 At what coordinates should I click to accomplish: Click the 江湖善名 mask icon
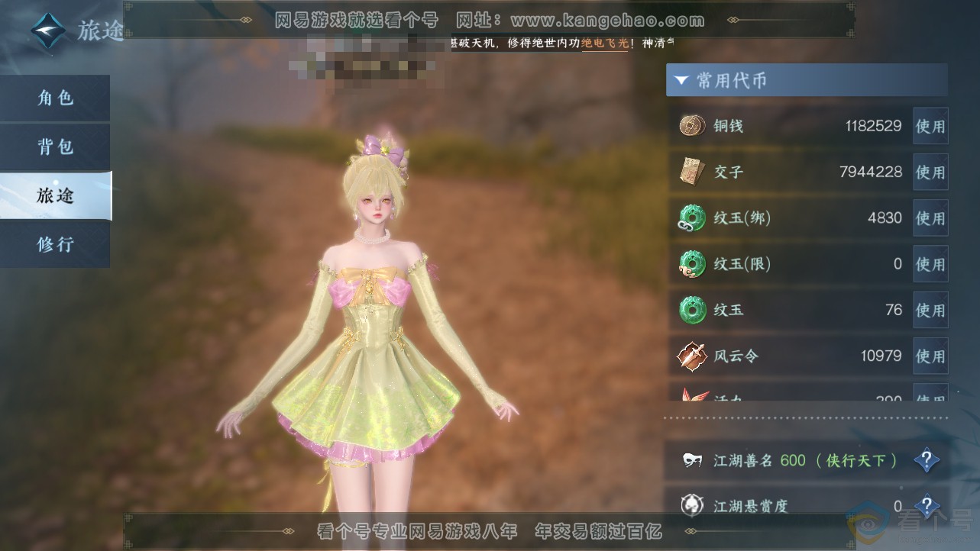[x=692, y=460]
